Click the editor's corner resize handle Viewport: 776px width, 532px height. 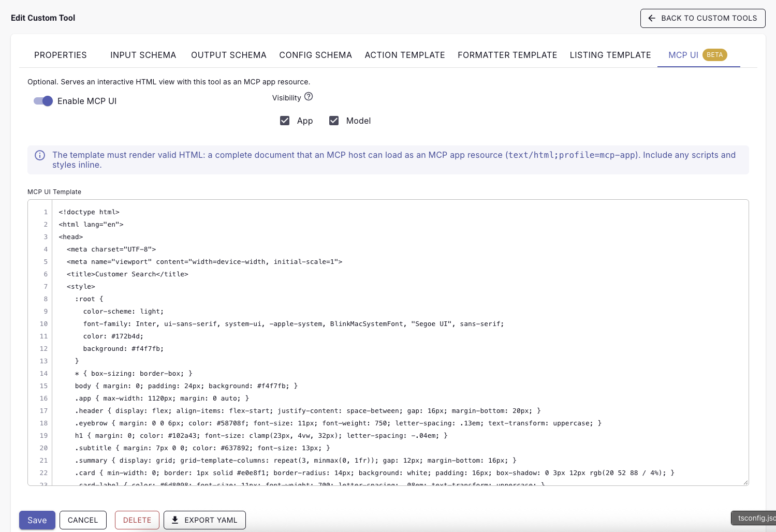tap(745, 482)
